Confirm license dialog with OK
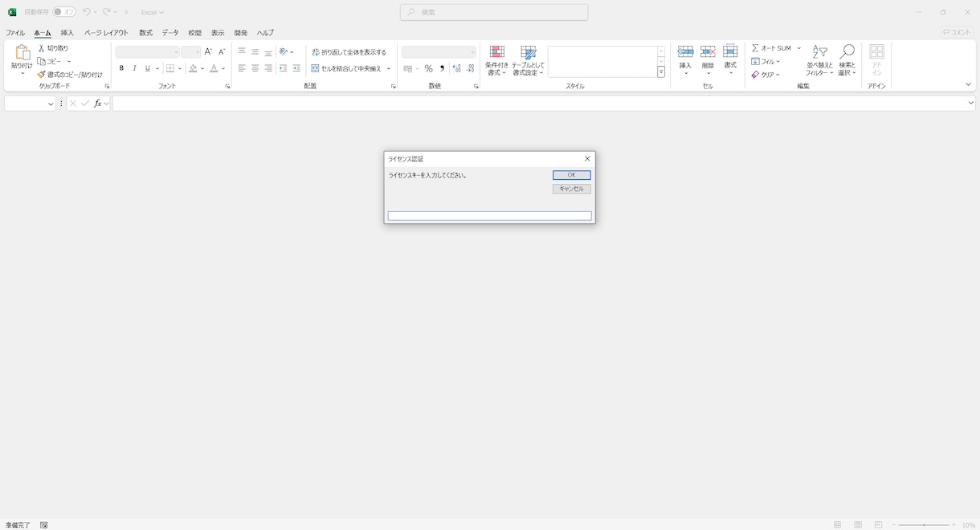This screenshot has height=530, width=980. pyautogui.click(x=572, y=175)
